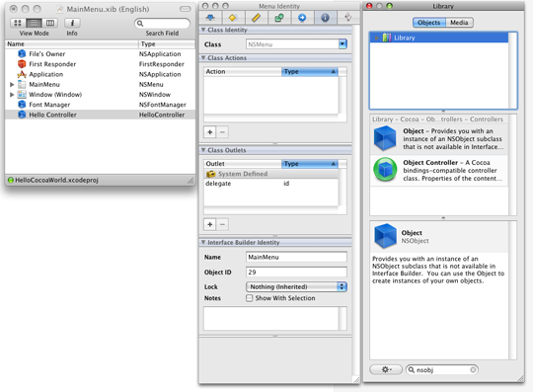
Task: Select the Hello Controller cube icon
Action: (x=22, y=115)
